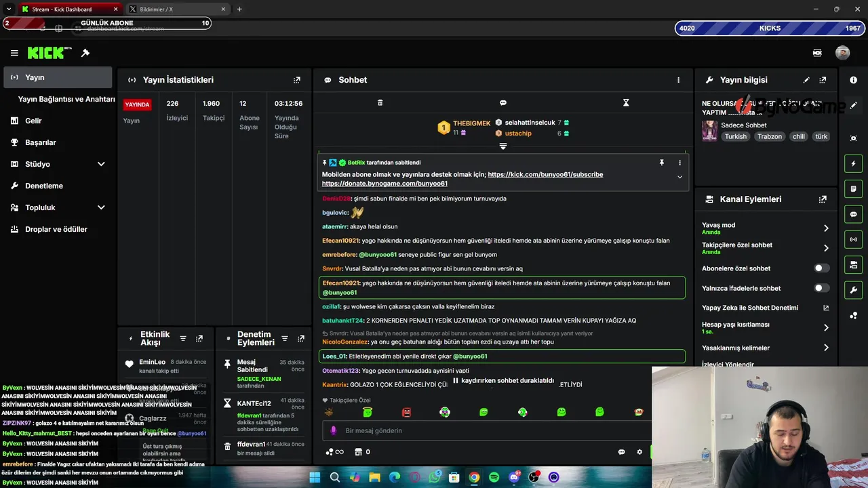The width and height of the screenshot is (868, 488).
Task: Click the trash icon in chat toolbar
Action: coord(380,103)
